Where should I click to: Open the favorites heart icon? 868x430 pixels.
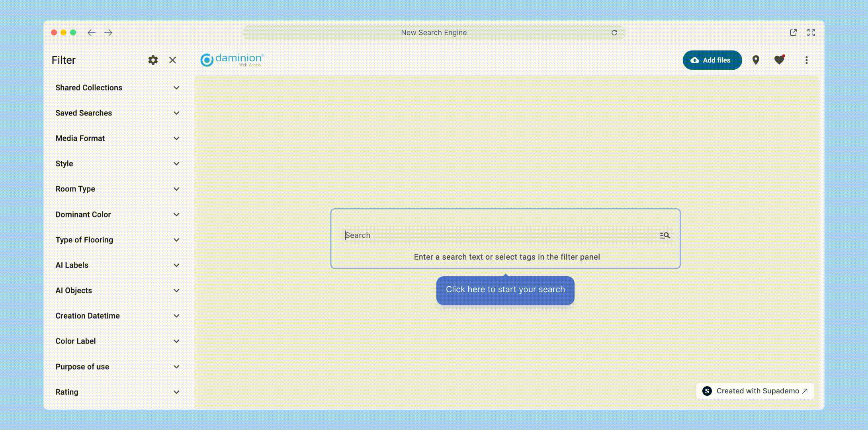point(779,60)
